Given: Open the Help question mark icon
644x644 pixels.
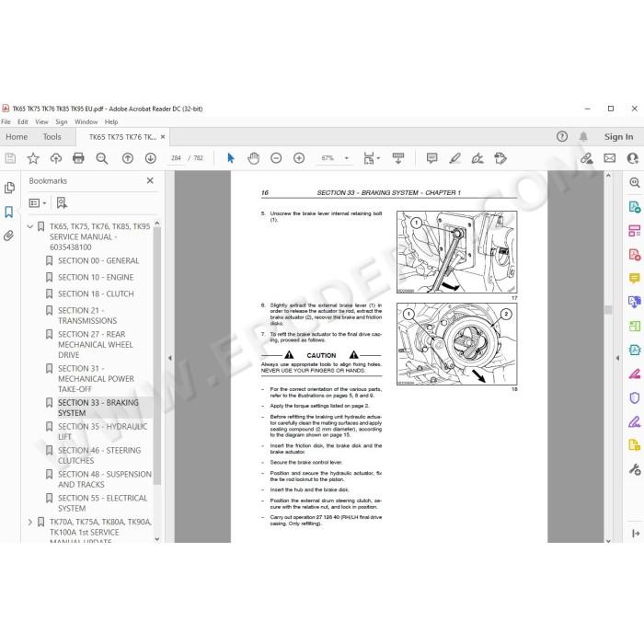Looking at the screenshot, I should tap(562, 137).
